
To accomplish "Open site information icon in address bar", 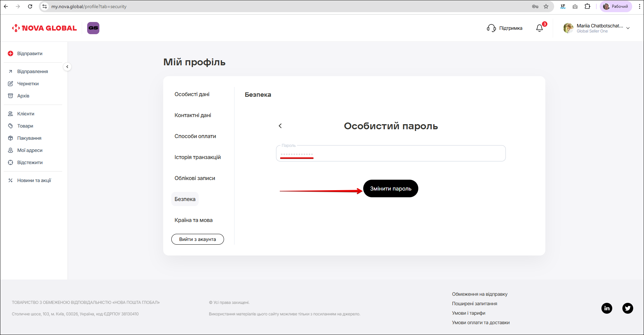I will (x=45, y=6).
